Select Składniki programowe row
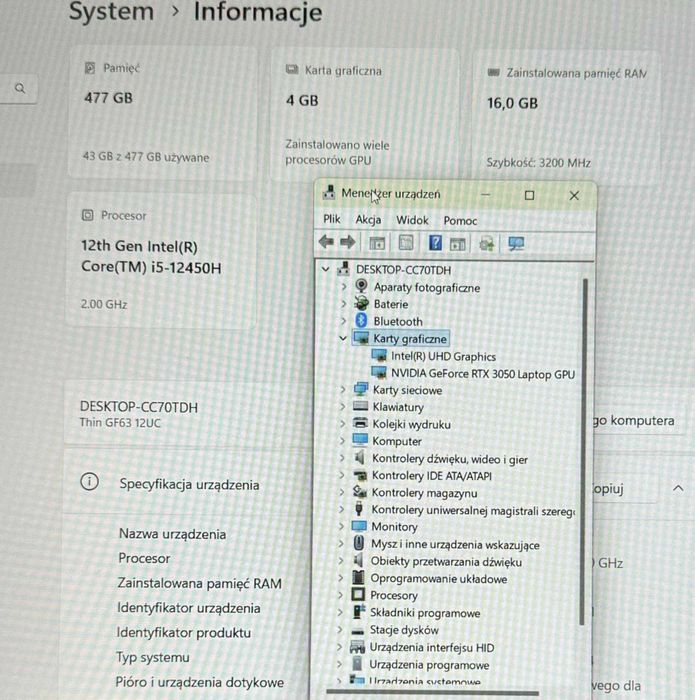The height and width of the screenshot is (700, 695). pos(425,612)
